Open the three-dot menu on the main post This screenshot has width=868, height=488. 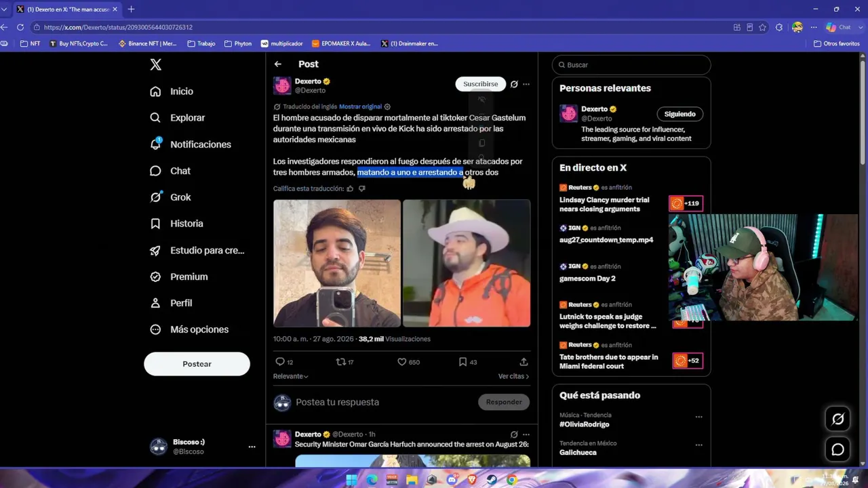[x=526, y=84]
